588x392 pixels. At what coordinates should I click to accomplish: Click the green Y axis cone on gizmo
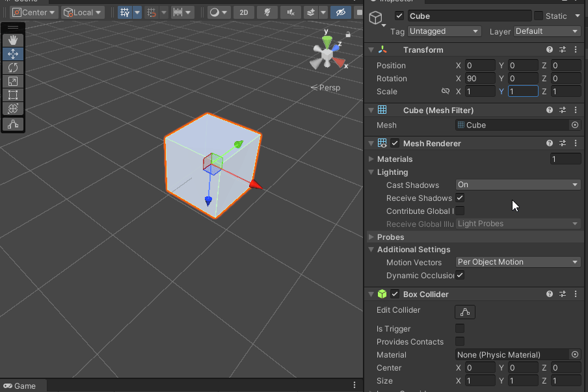(x=327, y=41)
